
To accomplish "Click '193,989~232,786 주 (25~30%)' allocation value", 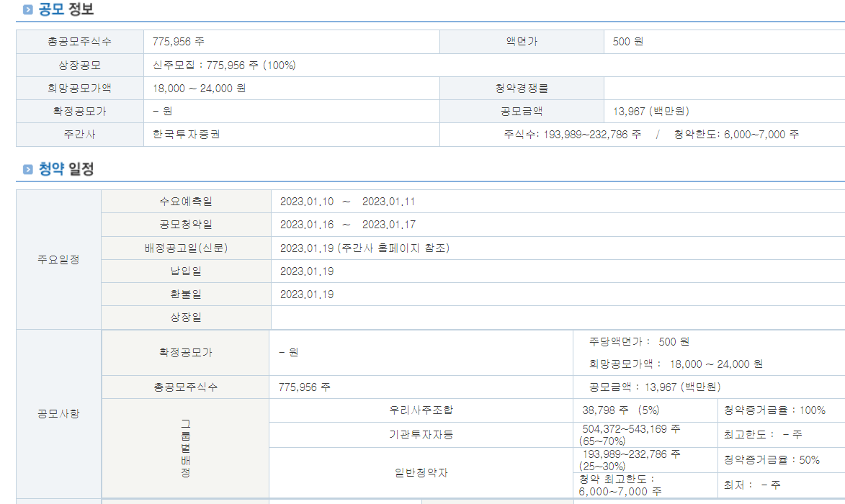I will (630, 460).
